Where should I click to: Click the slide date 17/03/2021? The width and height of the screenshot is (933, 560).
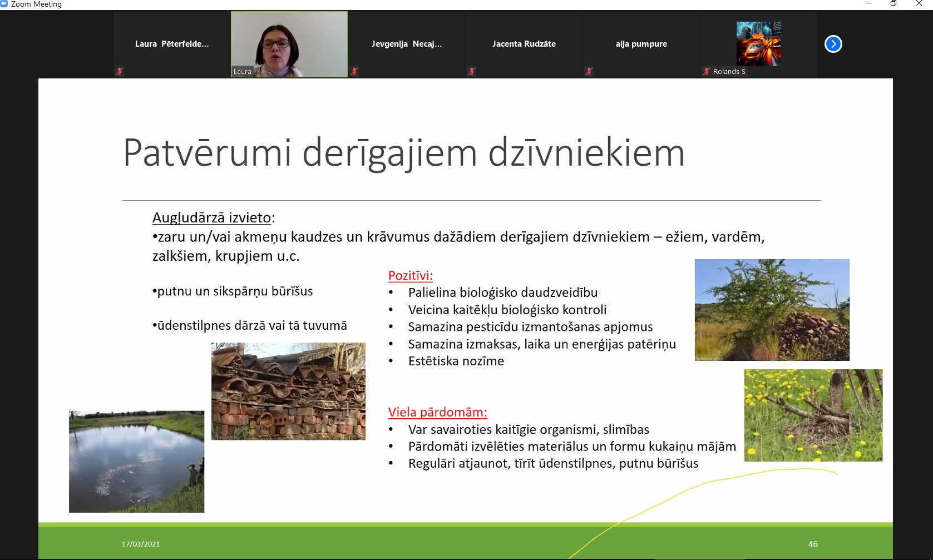pos(141,544)
